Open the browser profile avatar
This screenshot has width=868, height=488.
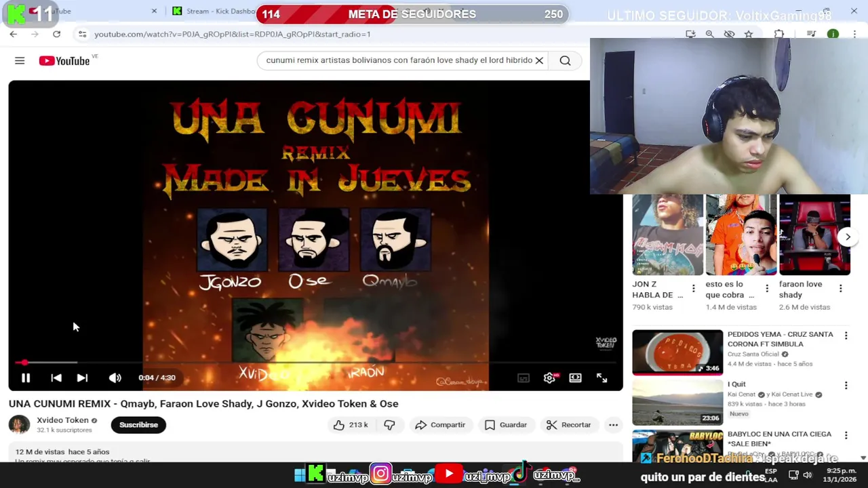(x=833, y=34)
